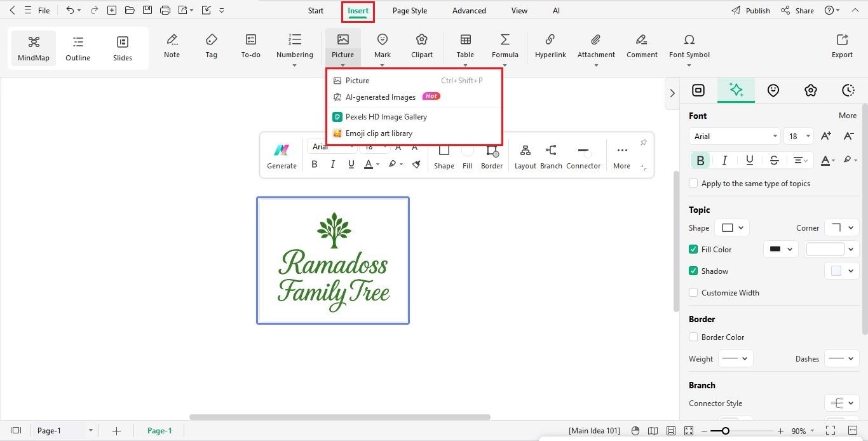This screenshot has width=868, height=441.
Task: Enable Border Color checkbox
Action: [693, 337]
